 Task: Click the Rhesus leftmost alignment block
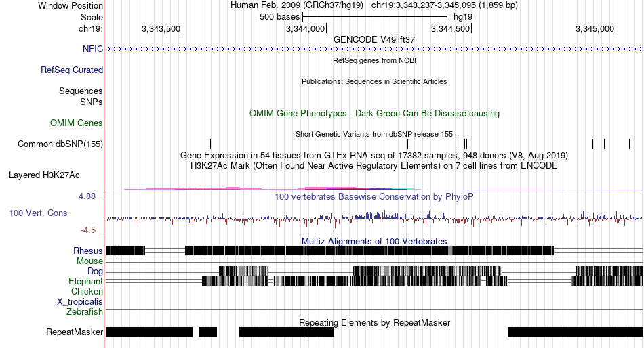(125, 251)
